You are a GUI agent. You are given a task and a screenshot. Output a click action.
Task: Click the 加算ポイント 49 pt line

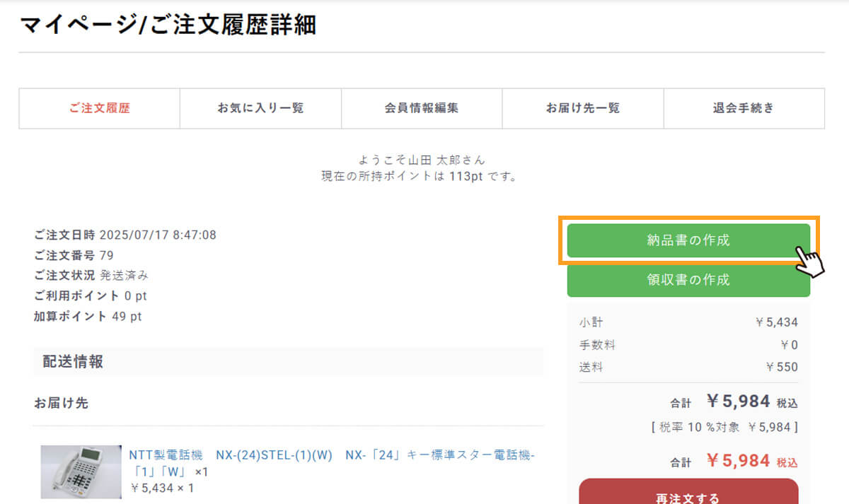(x=88, y=317)
